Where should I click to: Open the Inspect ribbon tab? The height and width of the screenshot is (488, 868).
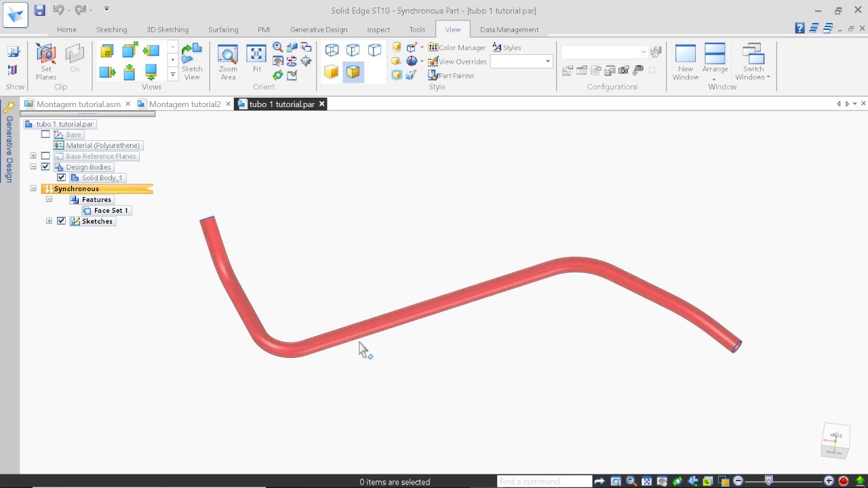pos(378,29)
